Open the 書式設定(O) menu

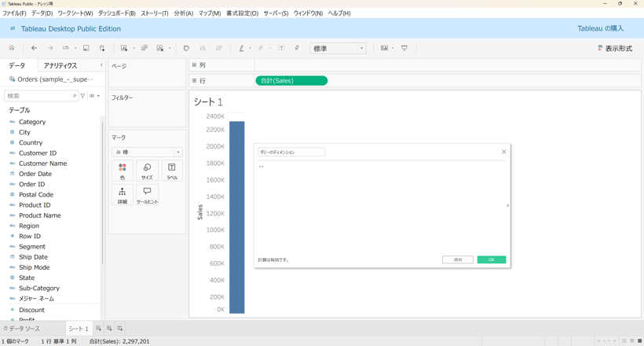pos(243,13)
